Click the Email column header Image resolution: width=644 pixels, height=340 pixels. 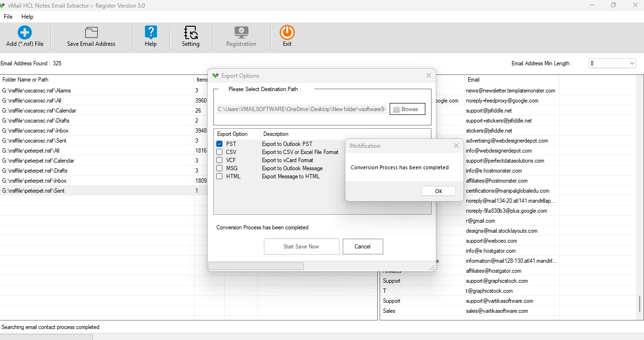[512, 80]
